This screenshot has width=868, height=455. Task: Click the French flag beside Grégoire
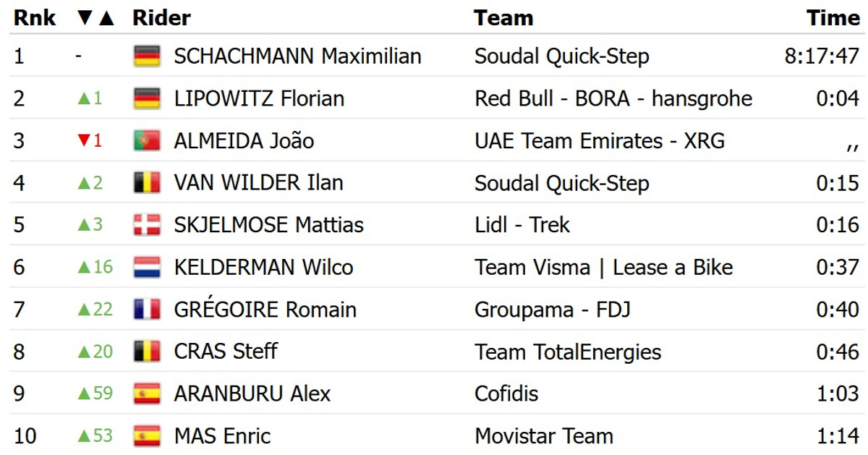click(147, 310)
